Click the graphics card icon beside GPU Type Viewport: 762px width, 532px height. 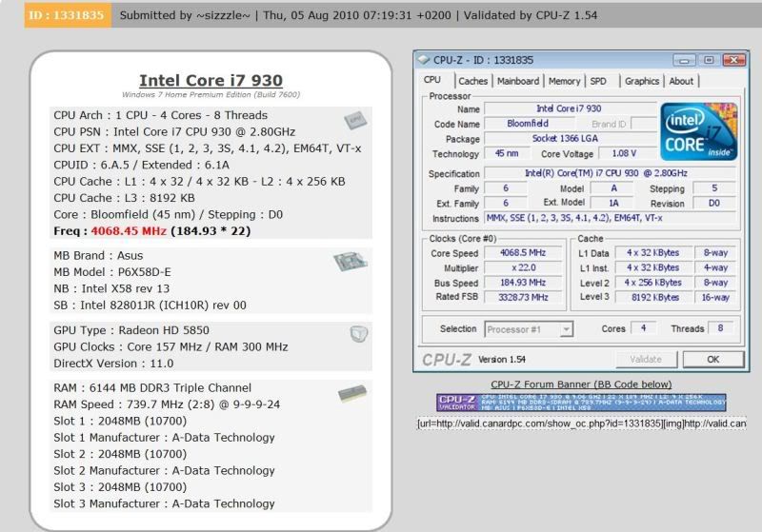tap(359, 333)
